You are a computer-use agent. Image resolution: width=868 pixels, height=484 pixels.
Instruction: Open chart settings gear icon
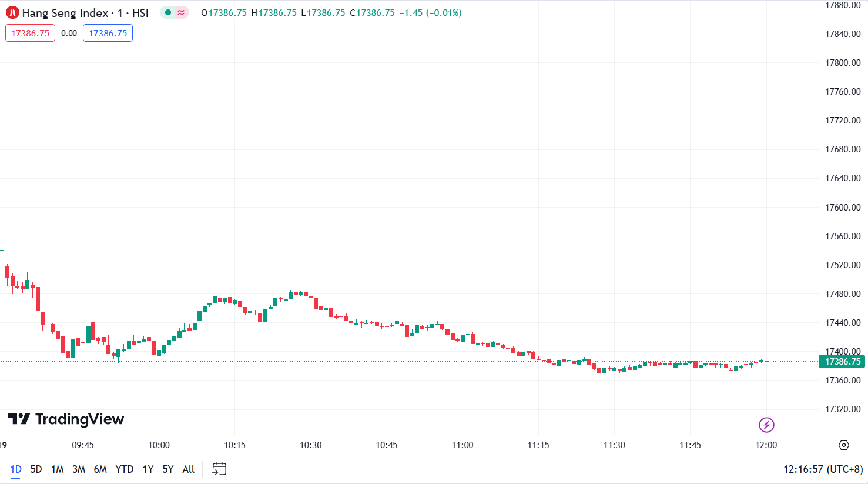tap(844, 445)
